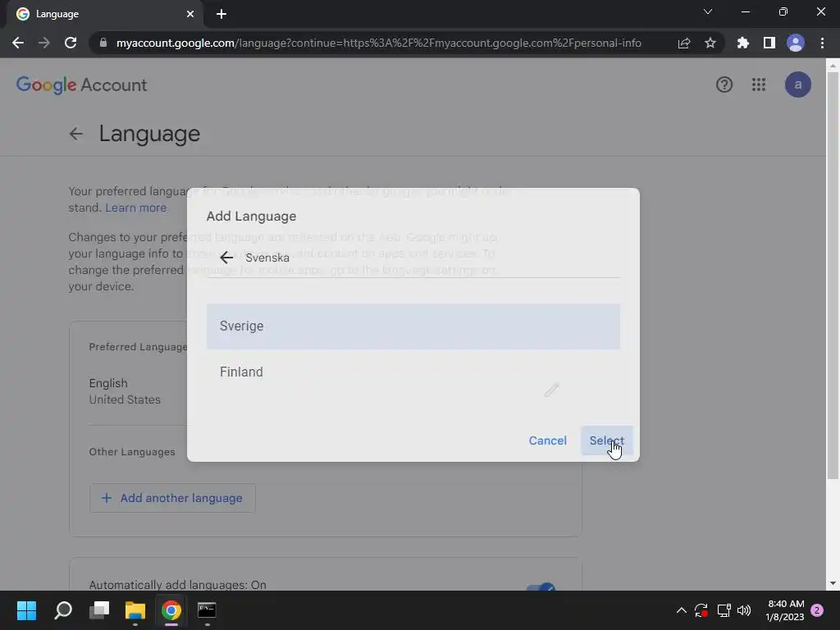The height and width of the screenshot is (630, 840).
Task: Close the Language tab
Action: [190, 14]
